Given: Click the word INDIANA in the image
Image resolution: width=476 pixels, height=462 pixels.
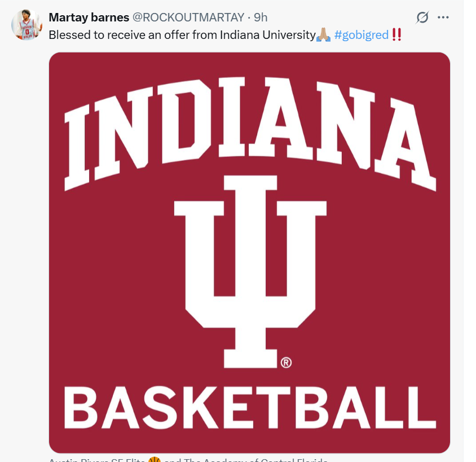Looking at the screenshot, I should point(250,133).
